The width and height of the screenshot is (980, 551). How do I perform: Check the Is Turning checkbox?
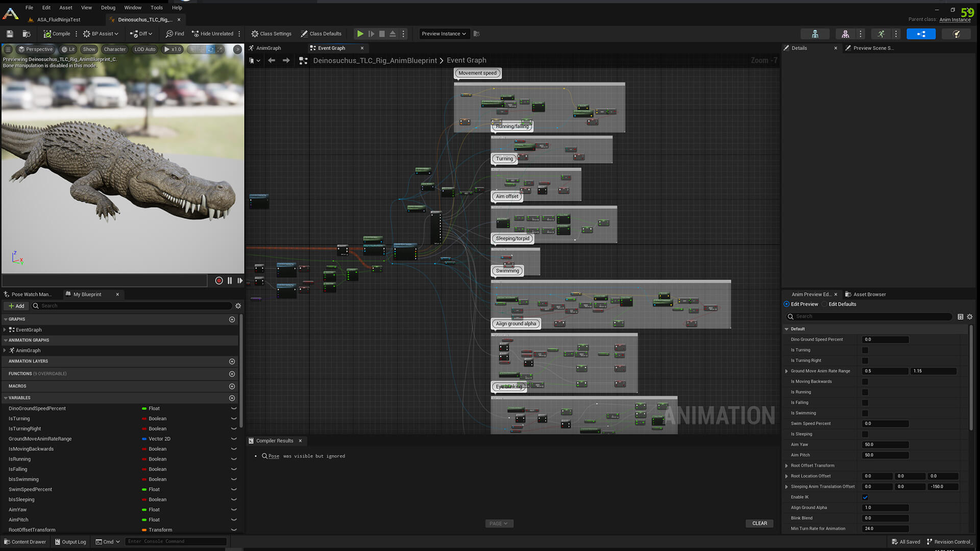(865, 350)
